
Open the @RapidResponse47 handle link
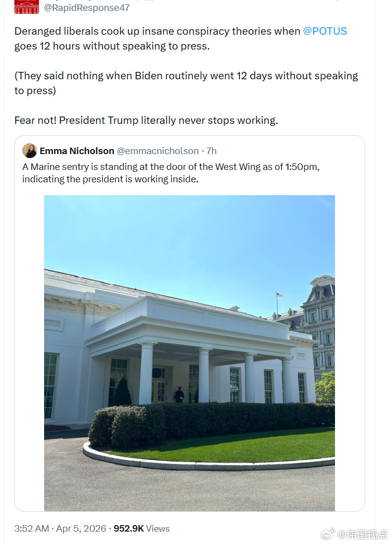(87, 8)
